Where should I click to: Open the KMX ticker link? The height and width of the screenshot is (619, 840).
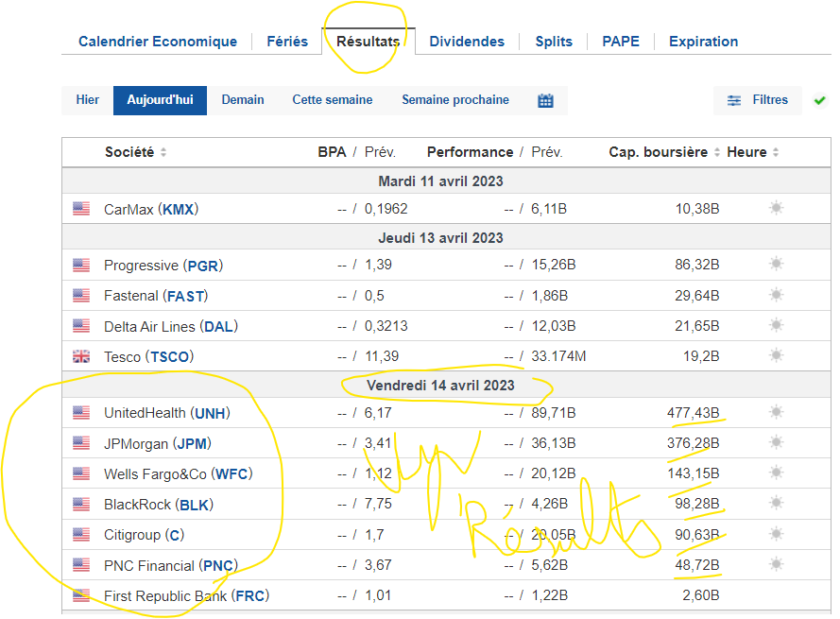(x=179, y=209)
